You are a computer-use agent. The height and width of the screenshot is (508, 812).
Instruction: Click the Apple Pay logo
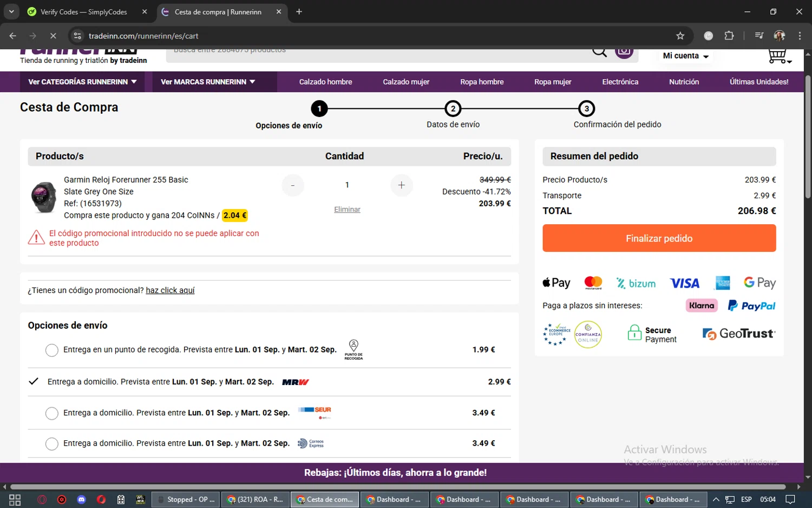pyautogui.click(x=556, y=283)
